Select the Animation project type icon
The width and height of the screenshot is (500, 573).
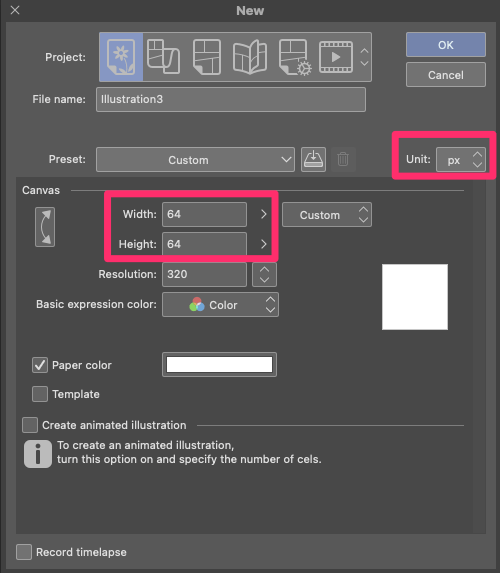336,57
